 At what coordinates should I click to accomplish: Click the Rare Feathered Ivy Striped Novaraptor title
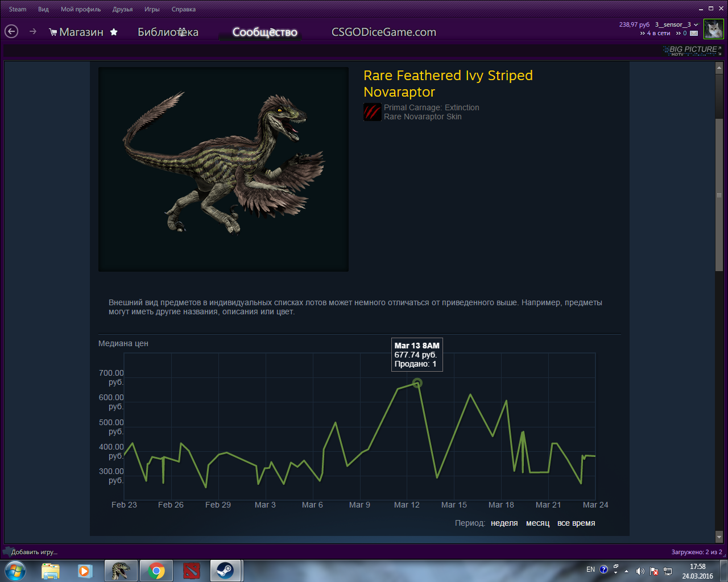(448, 84)
